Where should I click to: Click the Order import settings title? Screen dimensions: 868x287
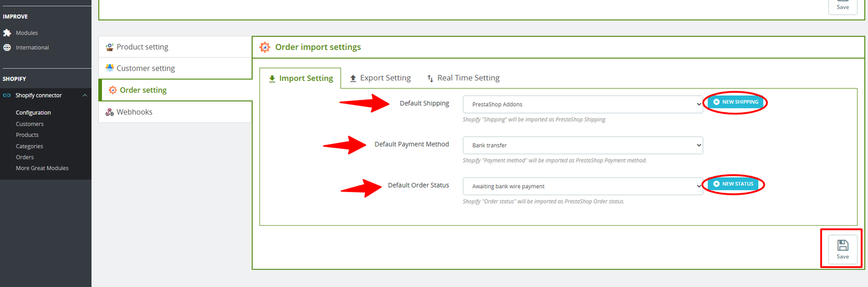318,47
